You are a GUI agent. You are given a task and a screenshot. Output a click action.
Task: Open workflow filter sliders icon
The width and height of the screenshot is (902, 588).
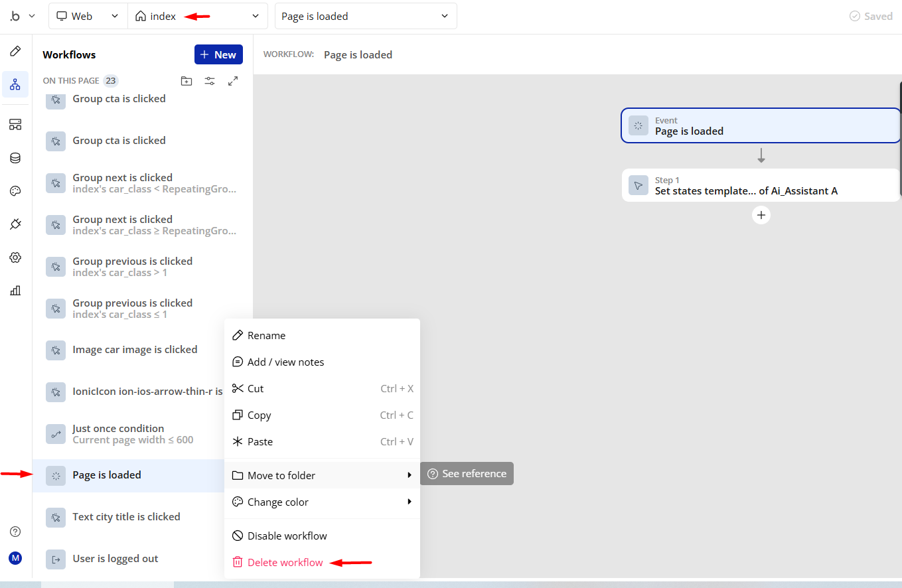click(x=210, y=81)
